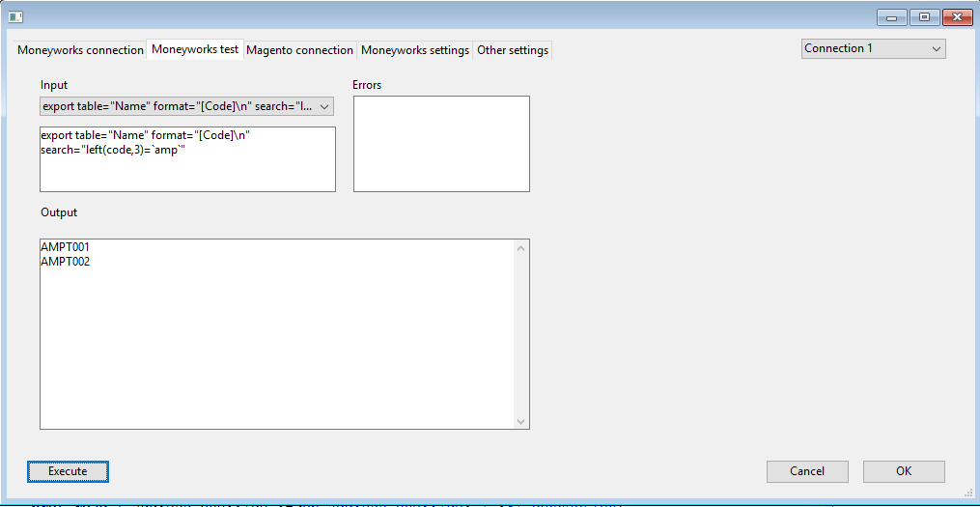980x507 pixels.
Task: Select the Moneyworks test tab
Action: pyautogui.click(x=195, y=49)
